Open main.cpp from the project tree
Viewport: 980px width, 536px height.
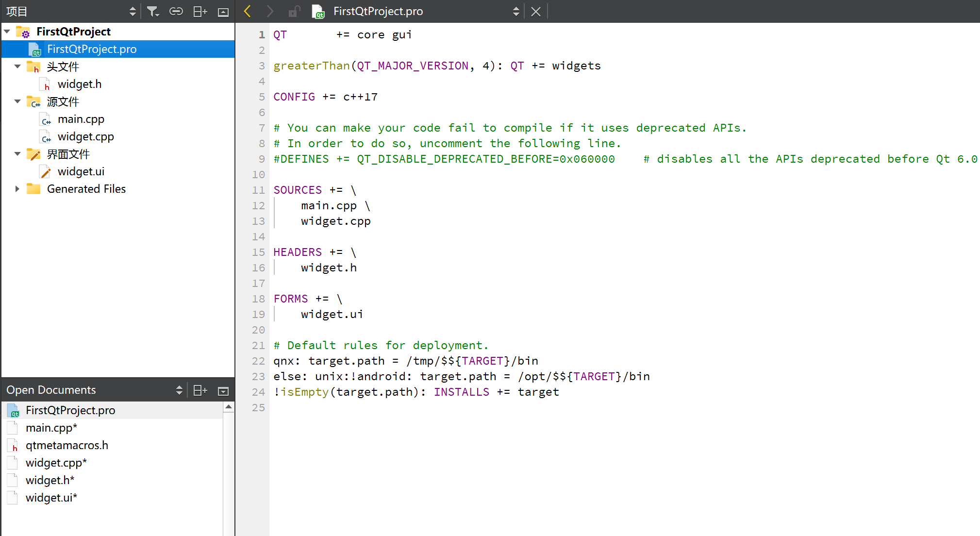81,119
